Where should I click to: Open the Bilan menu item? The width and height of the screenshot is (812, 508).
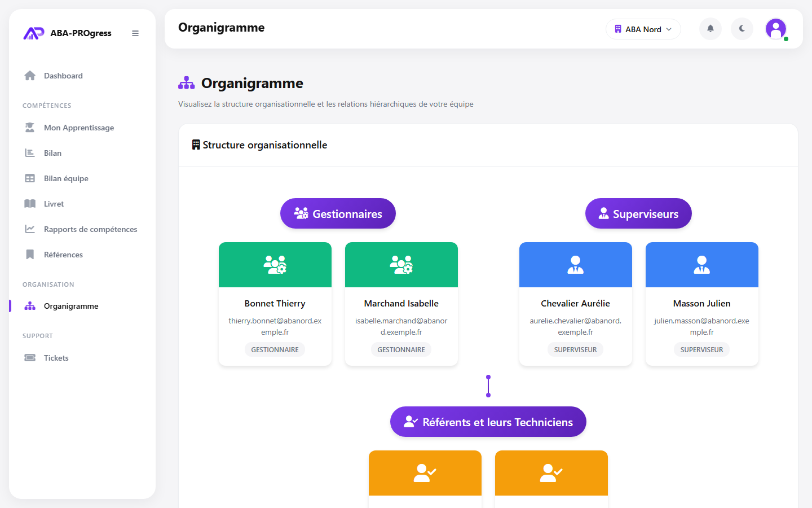click(x=82, y=153)
